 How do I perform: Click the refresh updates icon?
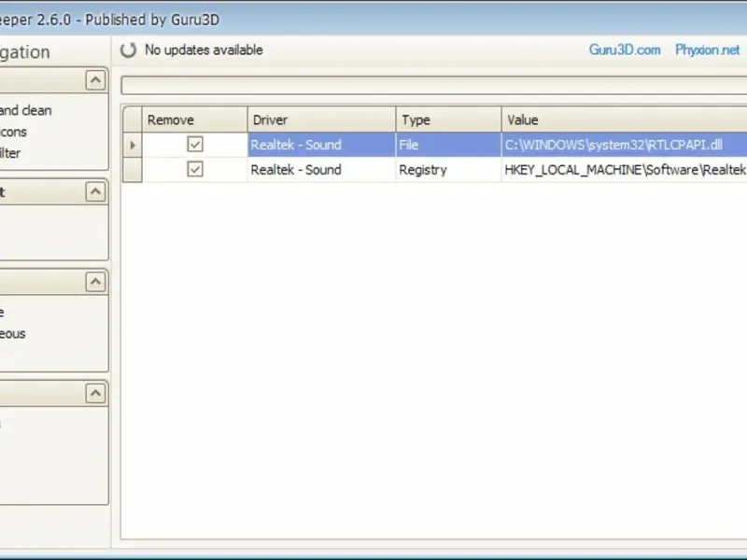[x=128, y=50]
